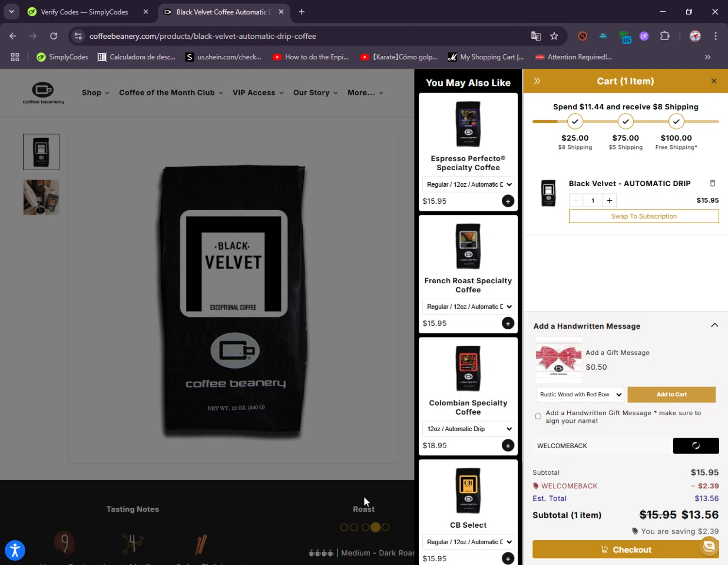Click the Checkout button

tap(625, 549)
